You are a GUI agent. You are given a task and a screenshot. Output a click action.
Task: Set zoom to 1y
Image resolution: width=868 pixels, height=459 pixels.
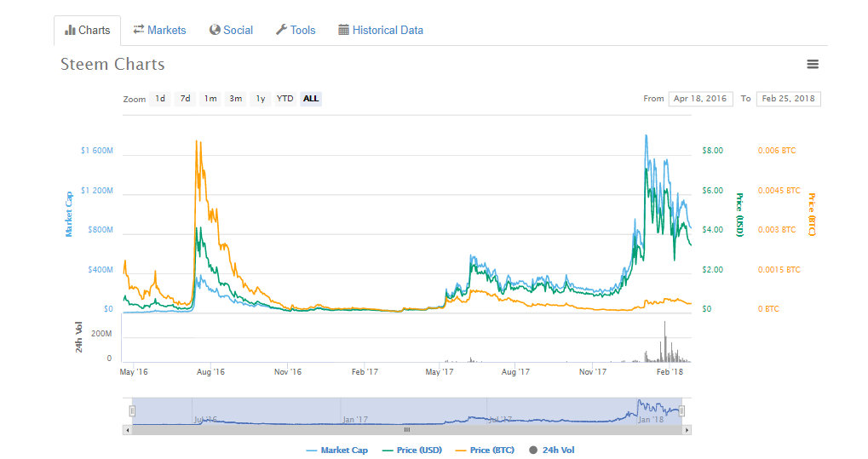click(261, 99)
